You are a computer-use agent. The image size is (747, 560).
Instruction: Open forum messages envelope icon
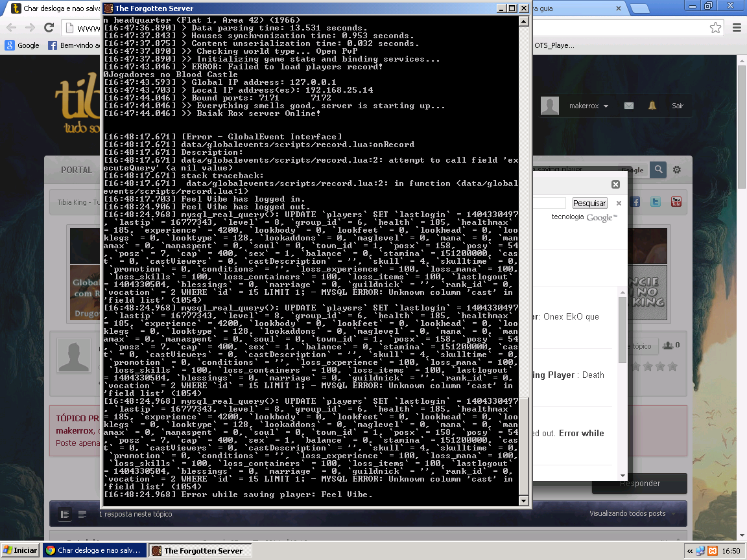629,106
